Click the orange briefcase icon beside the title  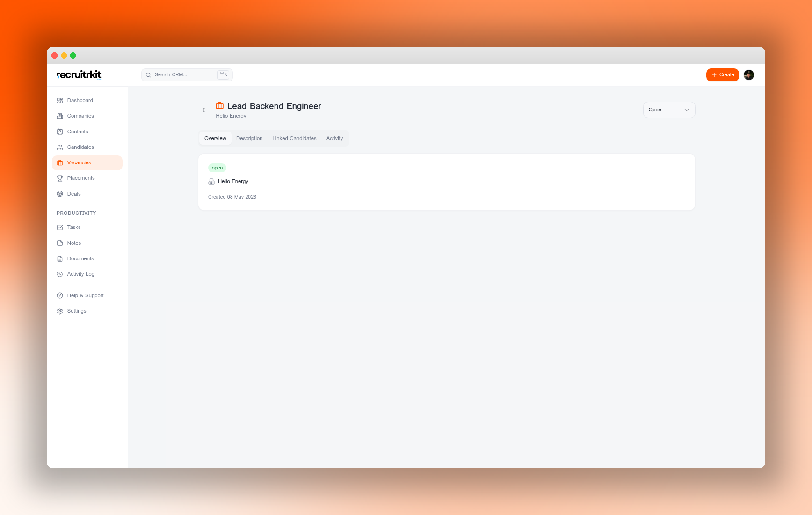point(219,106)
